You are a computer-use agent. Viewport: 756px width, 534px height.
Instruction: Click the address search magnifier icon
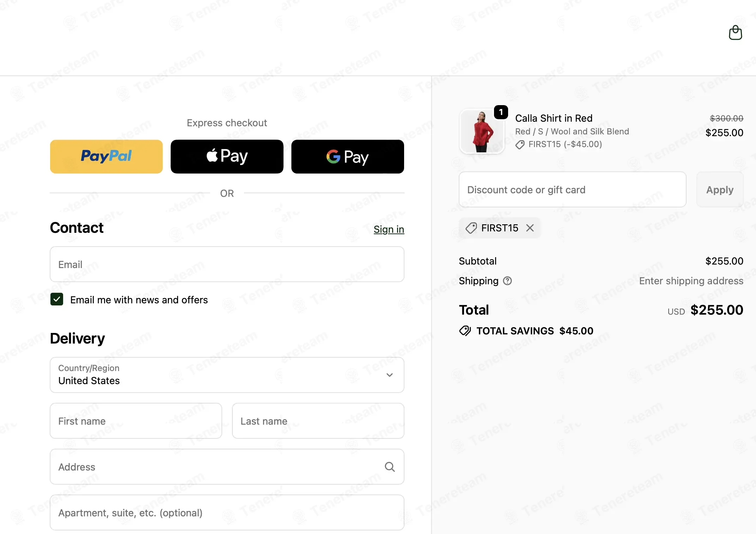pos(390,467)
